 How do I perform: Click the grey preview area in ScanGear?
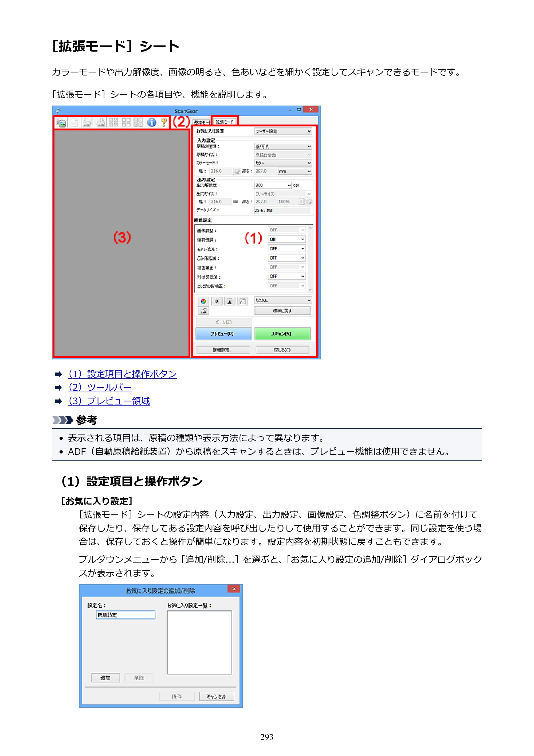coord(121,243)
